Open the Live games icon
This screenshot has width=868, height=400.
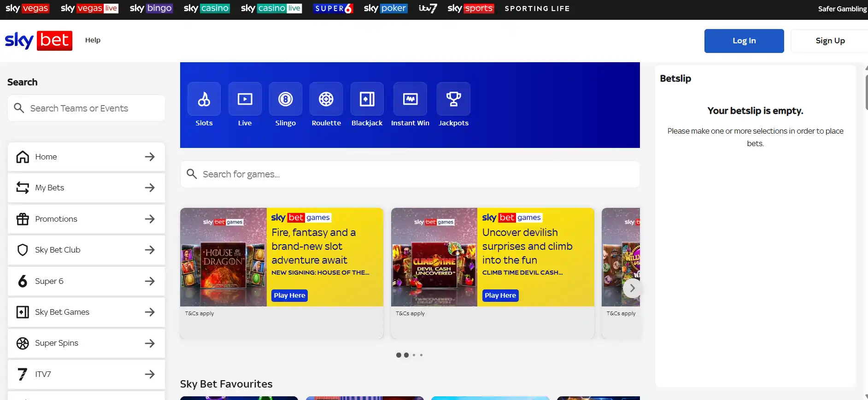click(245, 99)
